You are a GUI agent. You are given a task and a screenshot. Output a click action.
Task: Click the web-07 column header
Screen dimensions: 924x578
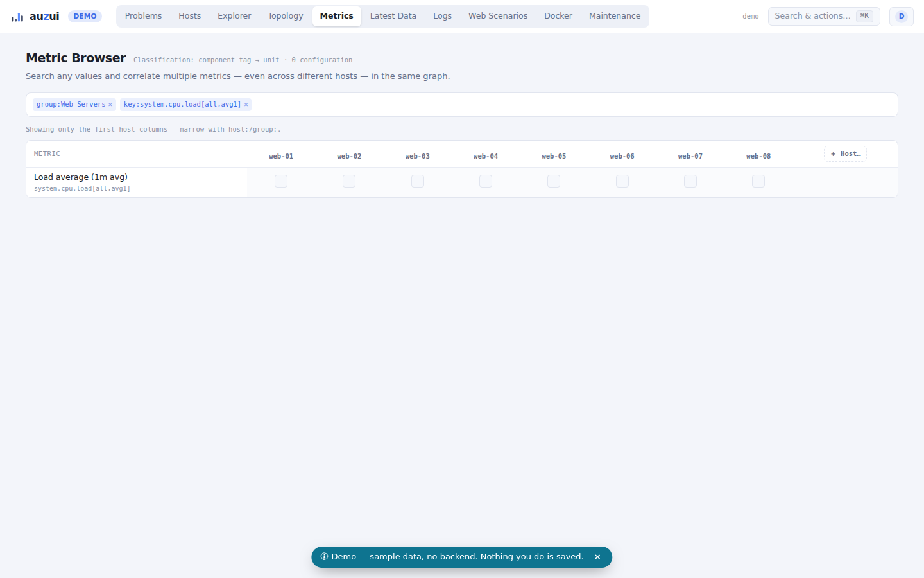coord(690,156)
